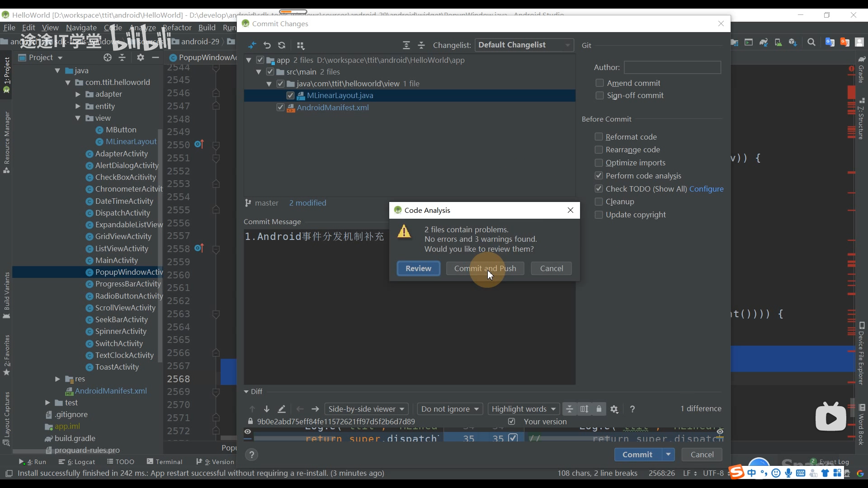Click Expand All icon in changes tree toolbar
Image resolution: width=868 pixels, height=488 pixels.
click(406, 45)
